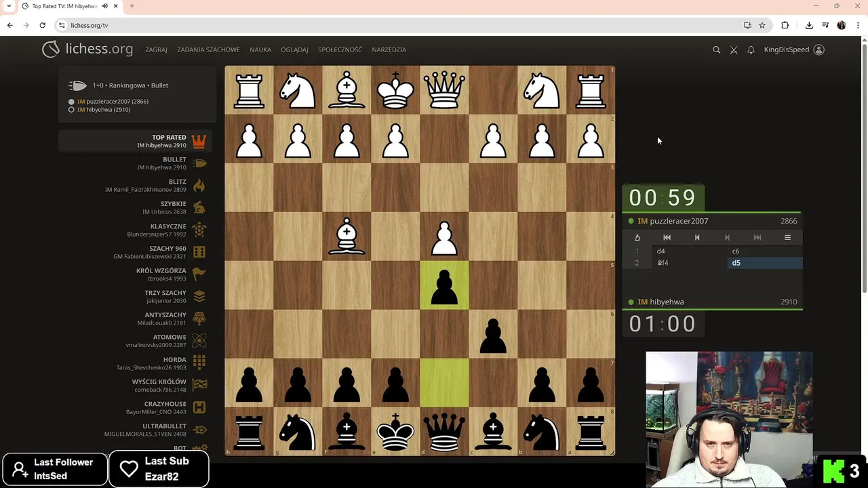Click the white bishop on the fourth rank
This screenshot has width=868, height=488.
coord(347,237)
